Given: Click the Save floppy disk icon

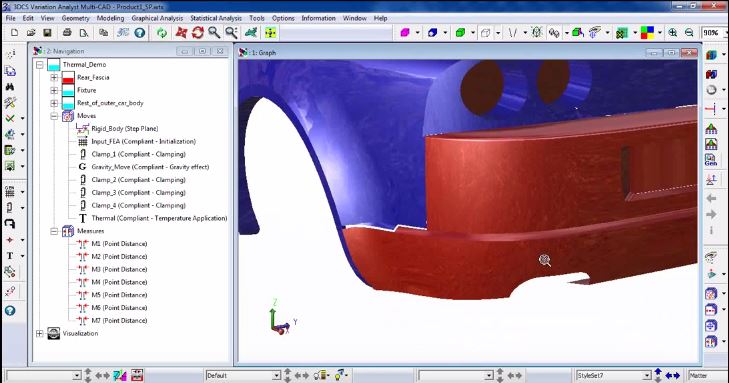Looking at the screenshot, I should point(47,33).
